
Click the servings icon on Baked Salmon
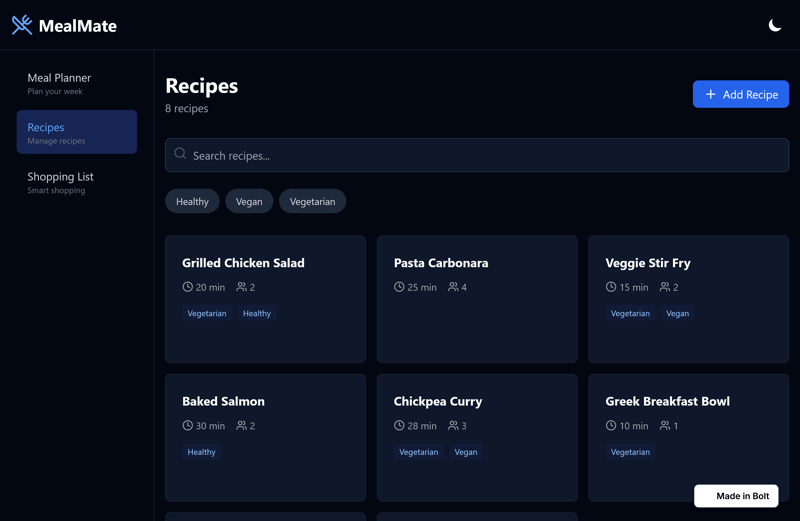(x=241, y=425)
